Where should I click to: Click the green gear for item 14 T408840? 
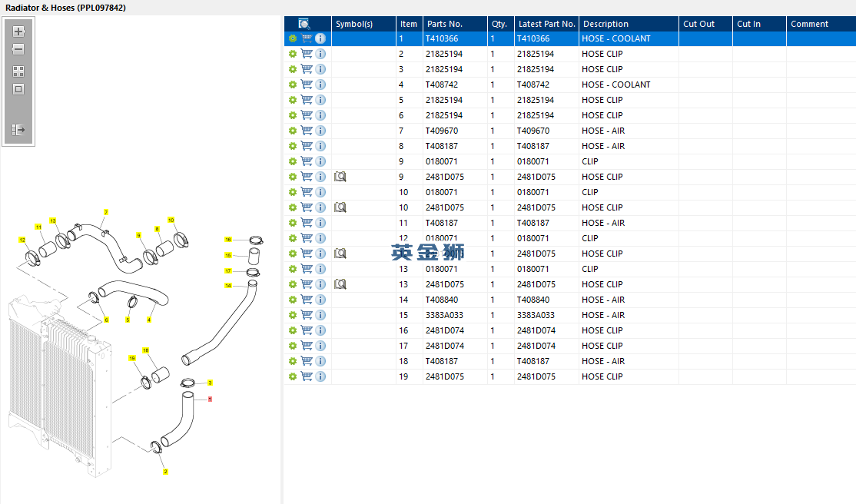(x=293, y=300)
